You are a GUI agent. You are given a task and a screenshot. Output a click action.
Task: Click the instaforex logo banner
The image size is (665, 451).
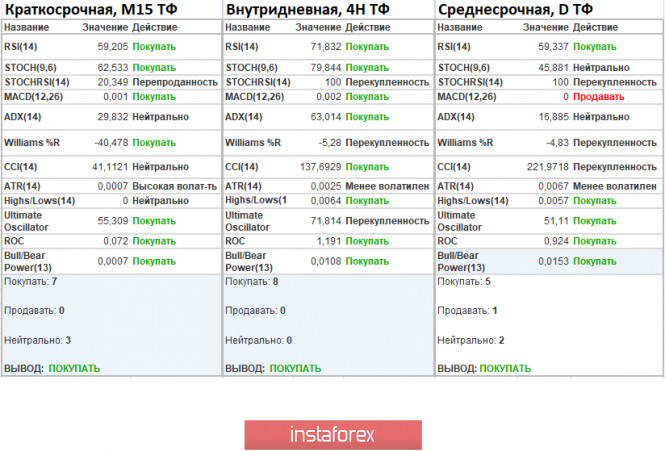(333, 434)
